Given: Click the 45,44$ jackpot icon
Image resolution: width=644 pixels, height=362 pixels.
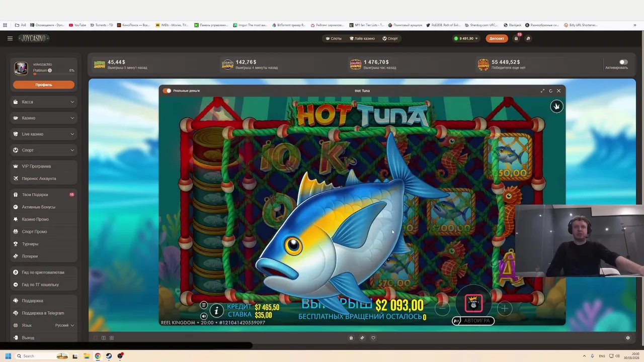Looking at the screenshot, I should click(x=100, y=64).
